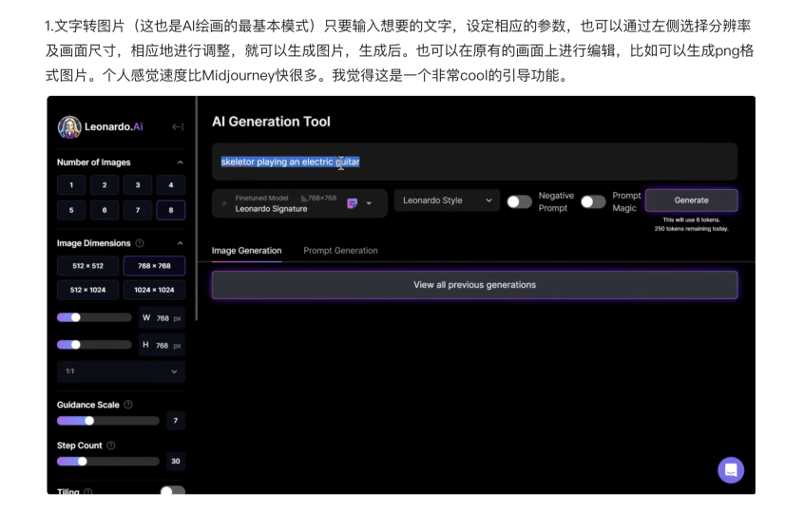Toggle the Negative Prompt switch
Image resolution: width=804 pixels, height=532 pixels.
[520, 201]
